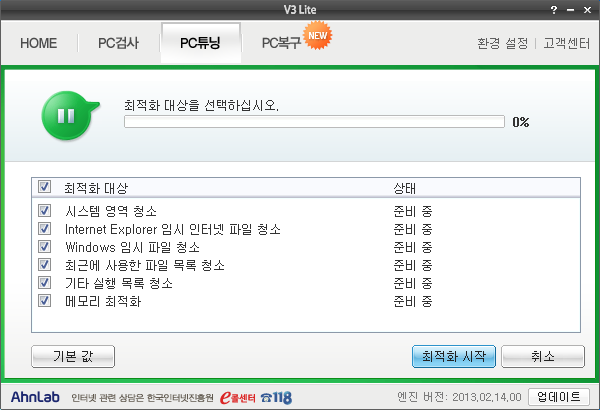Open help with the question mark icon

554,10
